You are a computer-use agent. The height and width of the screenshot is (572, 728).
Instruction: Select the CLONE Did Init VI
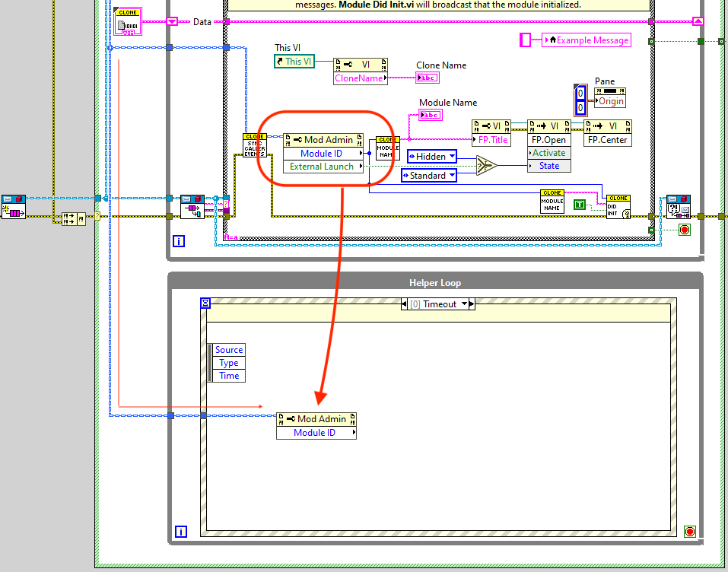[618, 207]
